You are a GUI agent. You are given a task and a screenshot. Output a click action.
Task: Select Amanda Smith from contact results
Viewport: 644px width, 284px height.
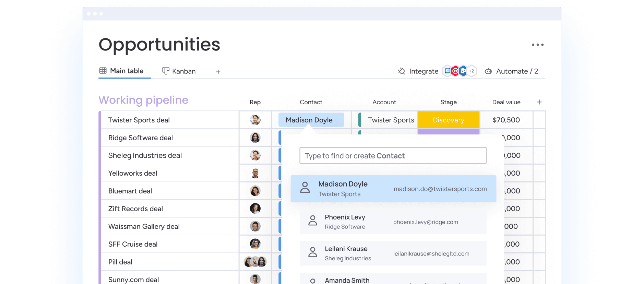393,279
